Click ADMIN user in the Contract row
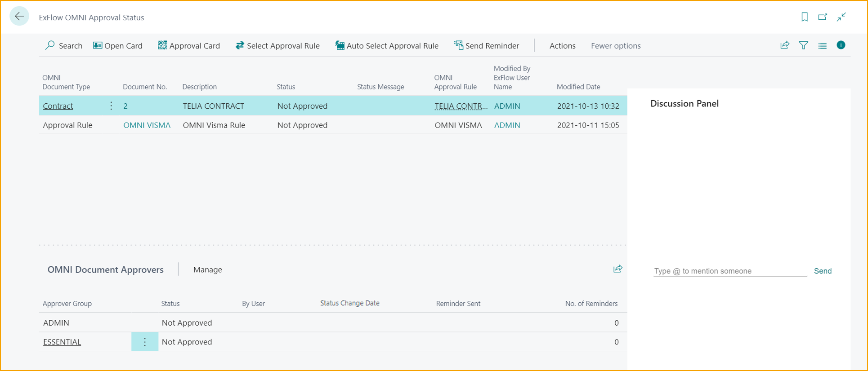This screenshot has width=868, height=371. 507,106
